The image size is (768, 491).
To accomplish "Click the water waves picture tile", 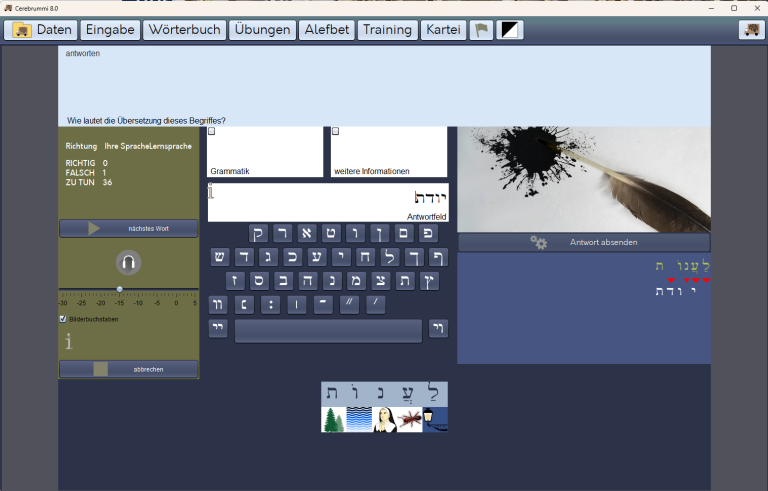I will (359, 419).
